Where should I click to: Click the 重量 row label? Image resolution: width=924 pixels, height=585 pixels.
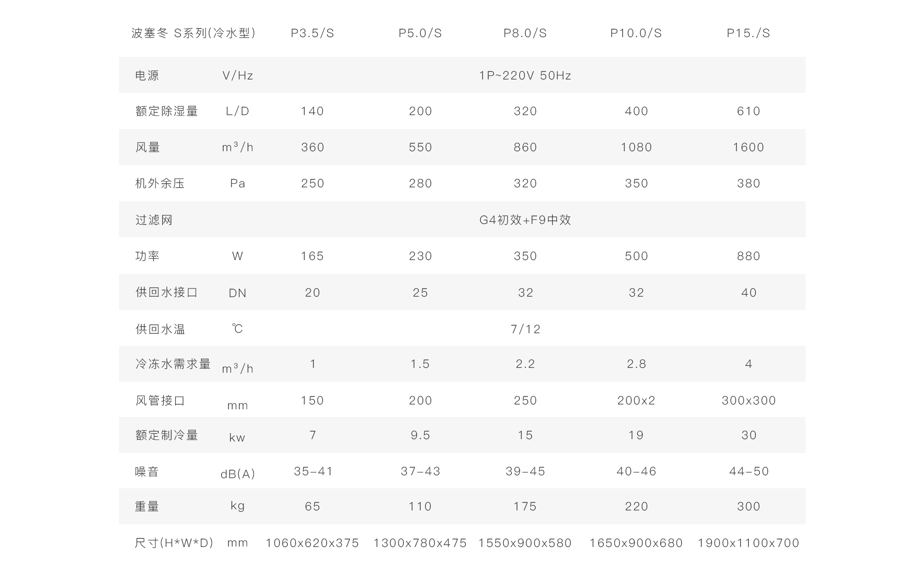point(147,507)
